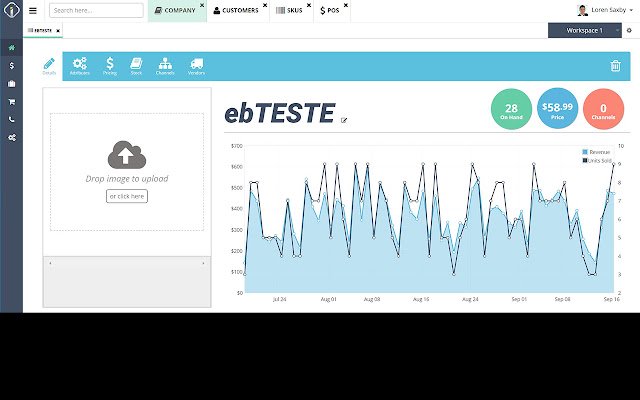This screenshot has width=640, height=400.
Task: Open the Pricing dollar icon in the toolbar
Action: click(109, 66)
